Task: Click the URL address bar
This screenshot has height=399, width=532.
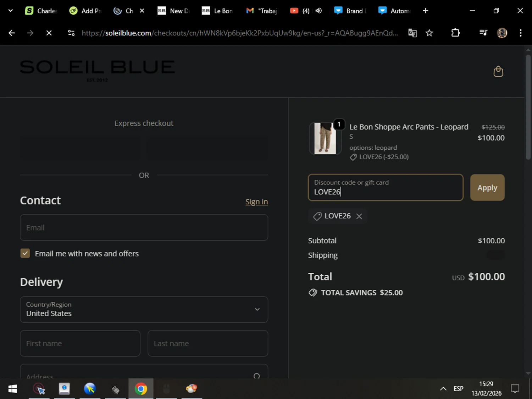Action: pyautogui.click(x=239, y=33)
